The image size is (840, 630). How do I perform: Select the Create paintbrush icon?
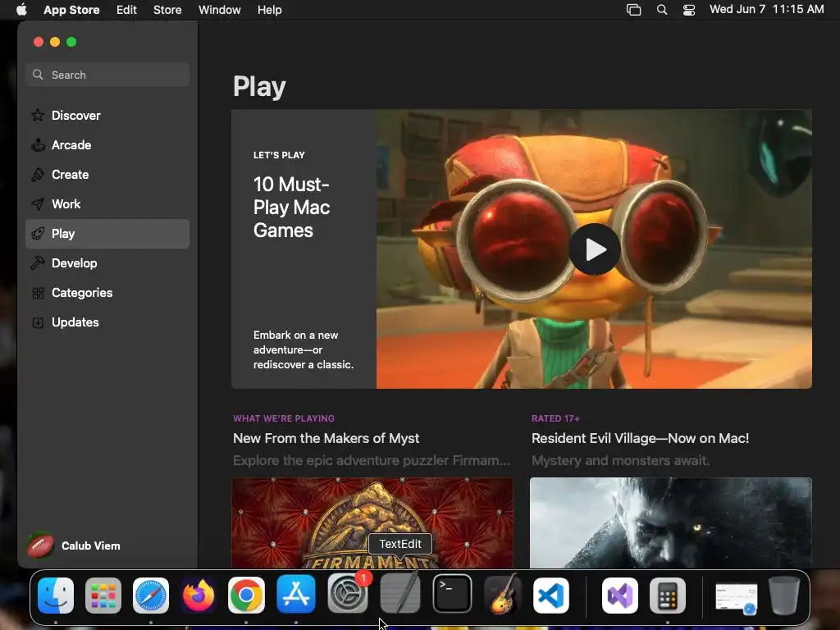[38, 175]
